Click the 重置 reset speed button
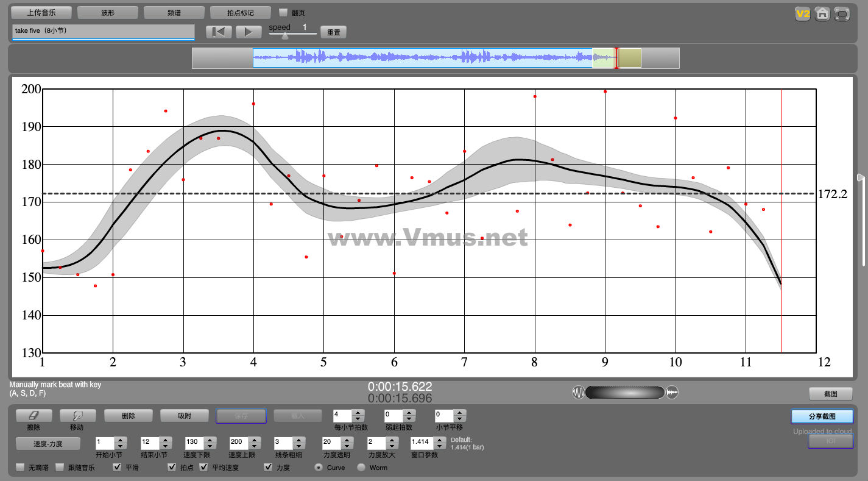This screenshot has height=481, width=868. (334, 32)
